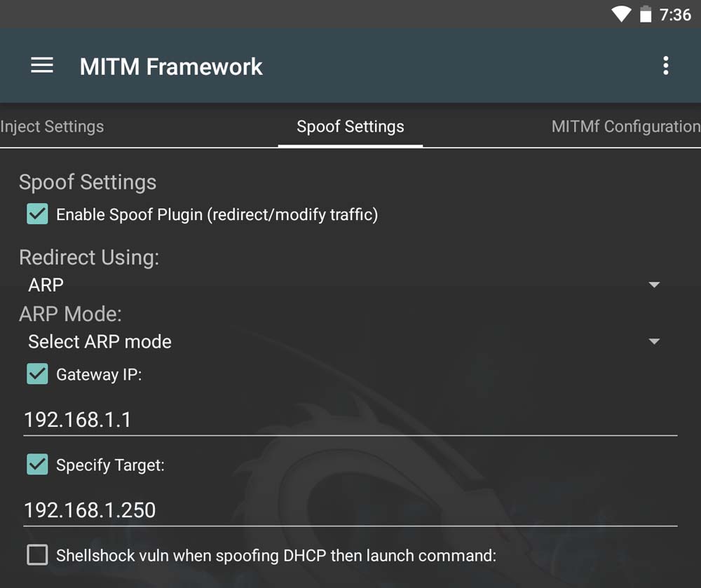Tap the battery status icon
701x588 pixels.
click(646, 14)
